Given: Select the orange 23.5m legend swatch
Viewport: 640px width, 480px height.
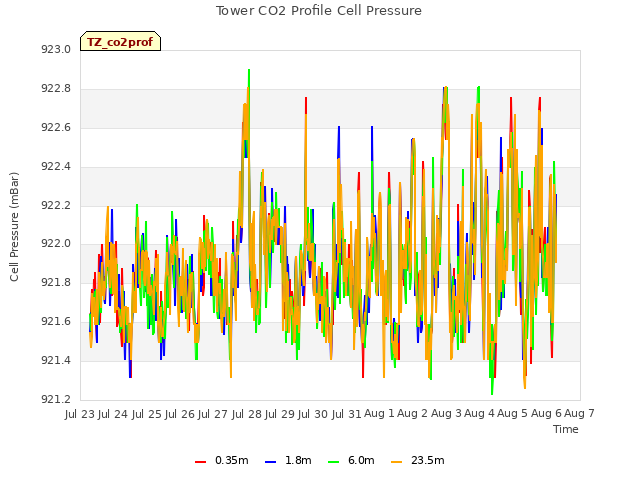Looking at the screenshot, I should coord(396,461).
